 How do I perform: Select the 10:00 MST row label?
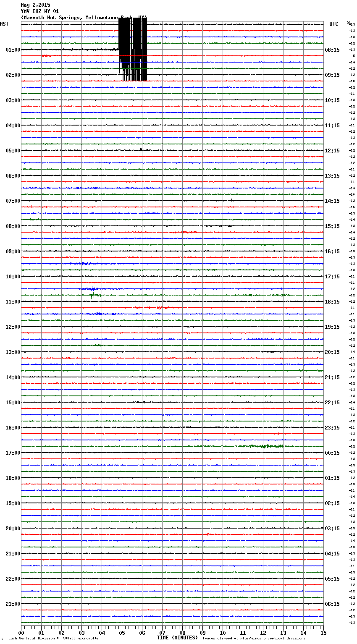pyautogui.click(x=13, y=277)
